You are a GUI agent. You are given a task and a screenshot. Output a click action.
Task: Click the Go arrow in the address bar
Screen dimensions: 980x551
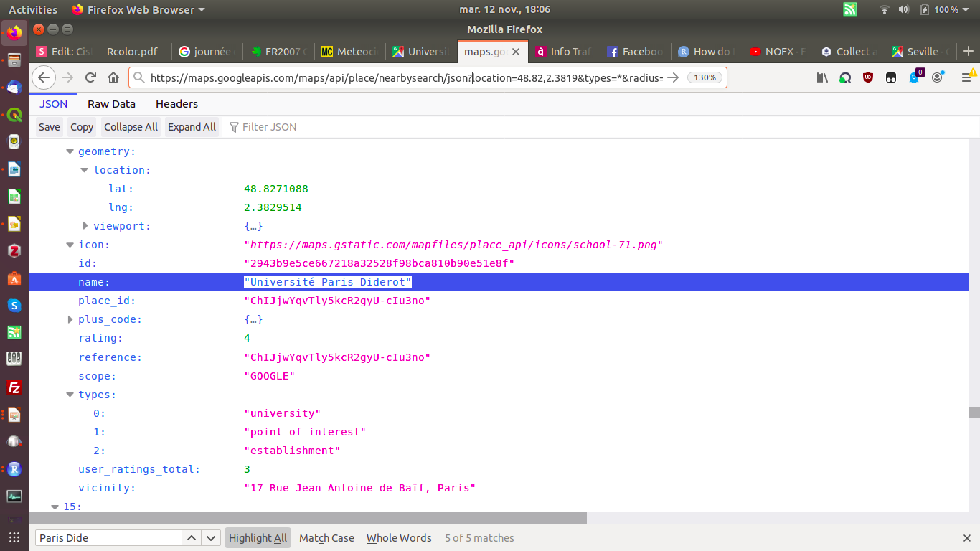[x=673, y=77]
